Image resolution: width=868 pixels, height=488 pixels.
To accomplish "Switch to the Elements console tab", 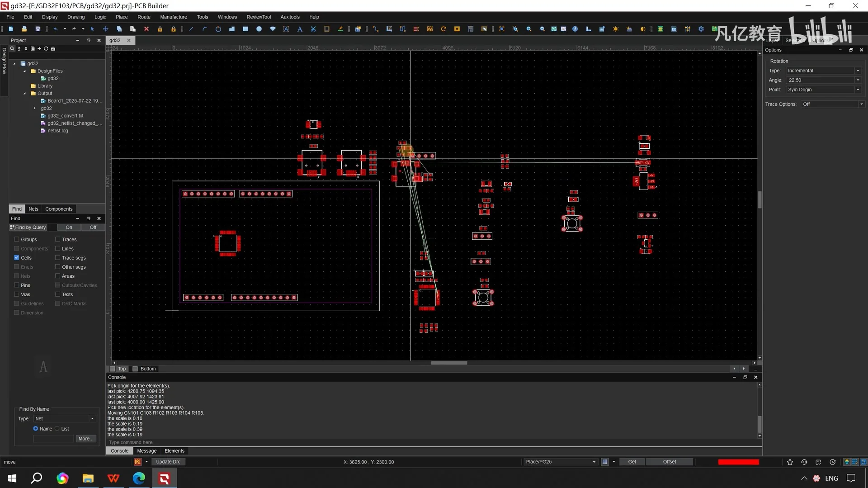I will tap(175, 450).
